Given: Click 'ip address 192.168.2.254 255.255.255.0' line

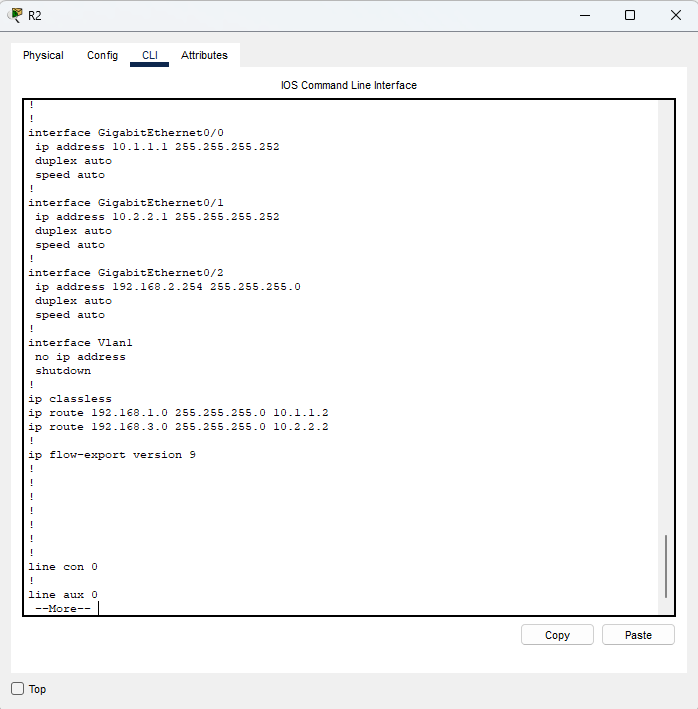Looking at the screenshot, I should tap(168, 287).
